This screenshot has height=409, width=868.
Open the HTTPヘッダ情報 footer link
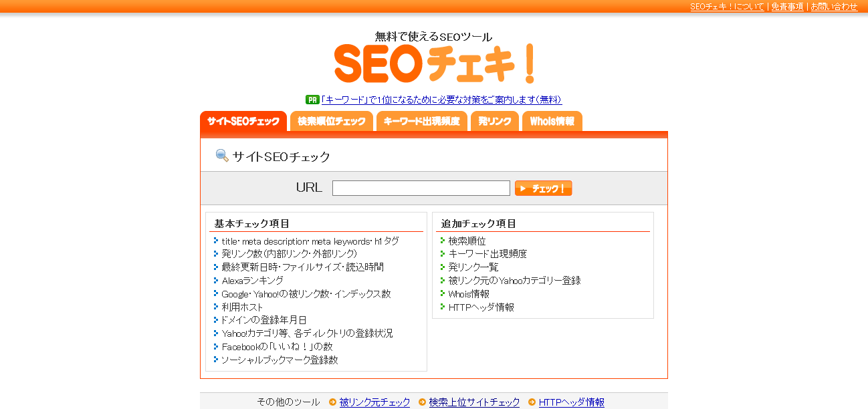[572, 402]
